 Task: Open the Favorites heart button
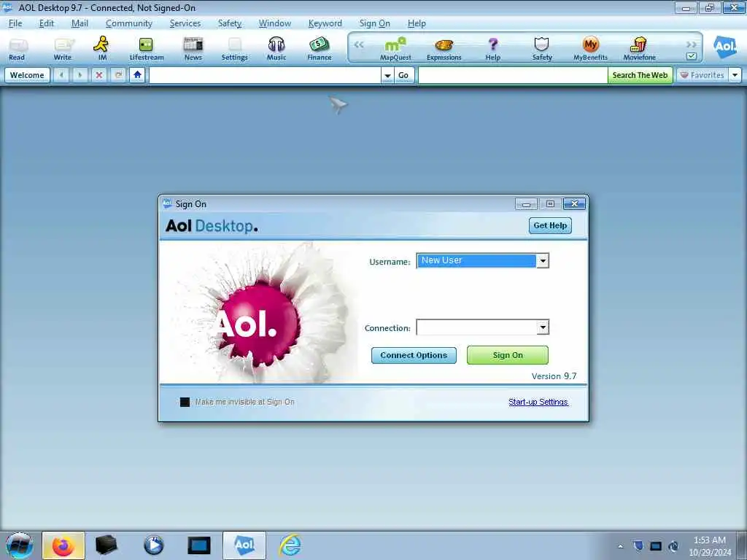703,75
